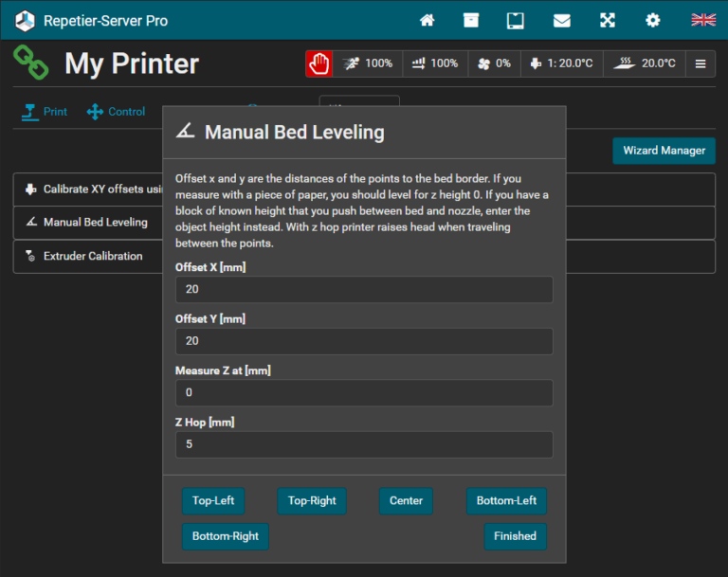
Task: Click the Finished button
Action: pyautogui.click(x=515, y=536)
